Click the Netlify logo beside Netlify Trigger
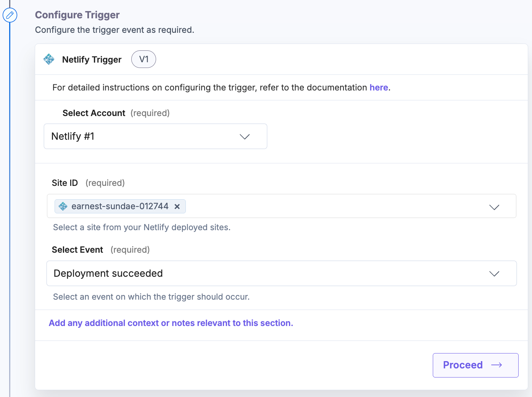This screenshot has width=532, height=397. click(49, 59)
